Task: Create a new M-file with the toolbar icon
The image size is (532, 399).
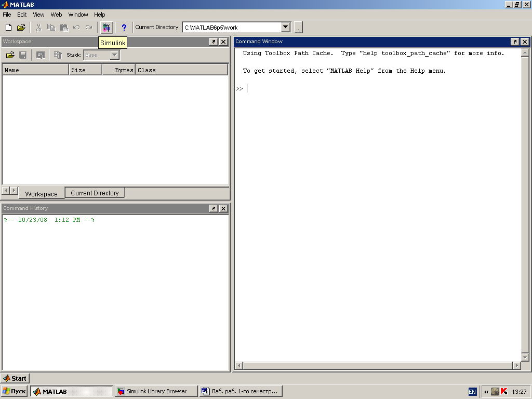Action: pyautogui.click(x=8, y=28)
